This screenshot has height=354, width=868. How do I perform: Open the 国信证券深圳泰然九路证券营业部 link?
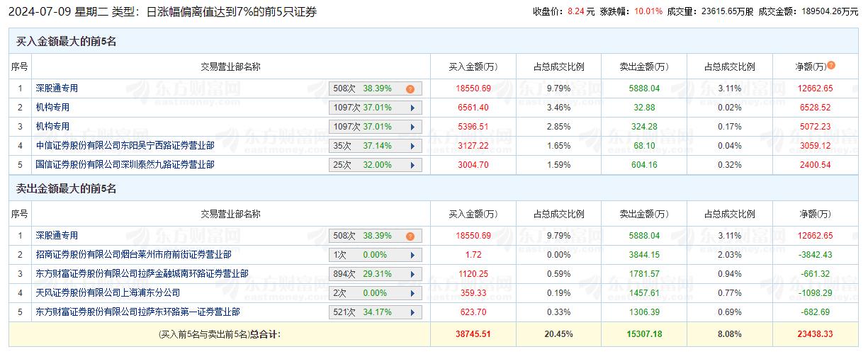[x=125, y=165]
